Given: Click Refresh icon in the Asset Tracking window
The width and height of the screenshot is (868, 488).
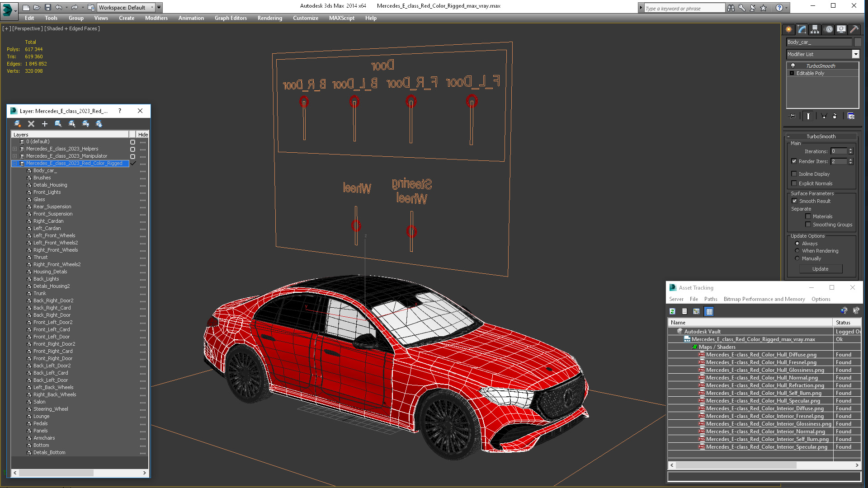Looking at the screenshot, I should pyautogui.click(x=672, y=311).
